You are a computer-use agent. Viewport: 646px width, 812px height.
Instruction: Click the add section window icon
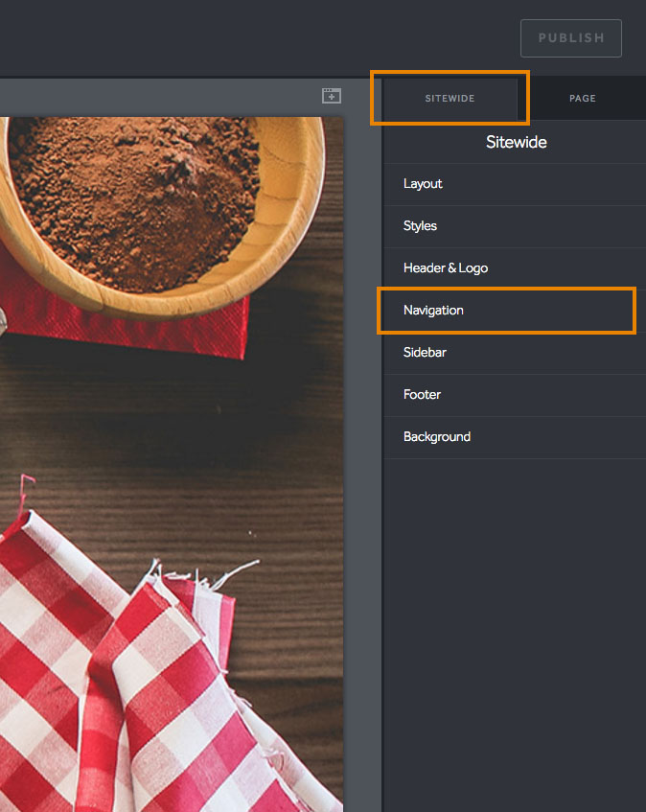click(332, 96)
